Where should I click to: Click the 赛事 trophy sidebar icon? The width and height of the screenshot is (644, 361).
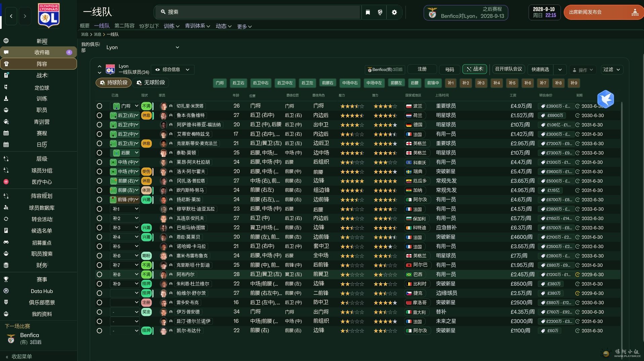click(6, 279)
